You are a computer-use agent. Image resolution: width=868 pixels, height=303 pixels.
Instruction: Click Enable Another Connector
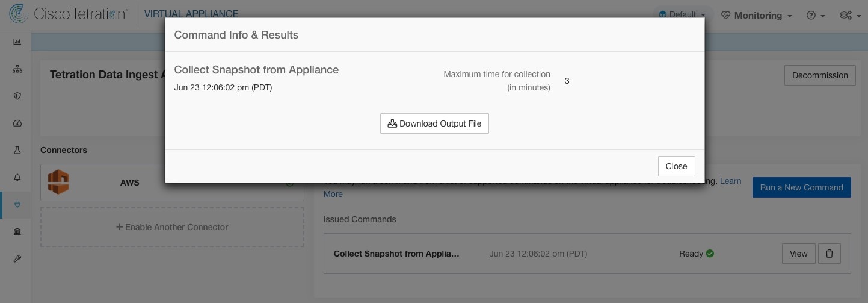[172, 227]
